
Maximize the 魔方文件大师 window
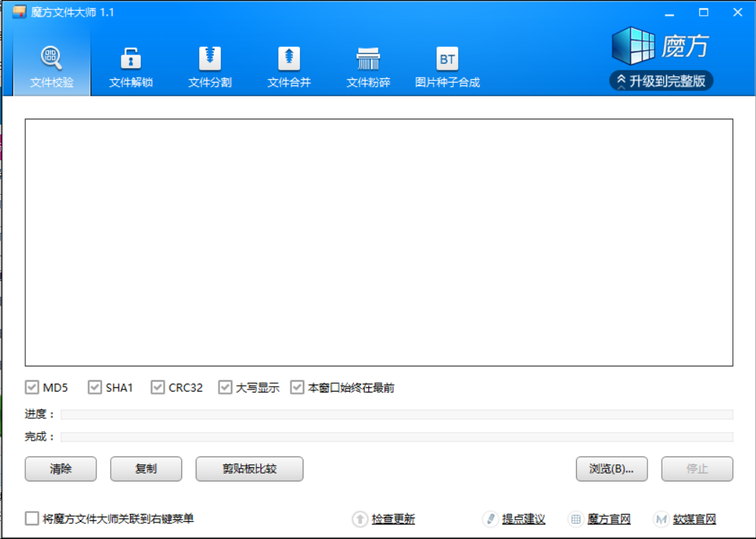[703, 12]
